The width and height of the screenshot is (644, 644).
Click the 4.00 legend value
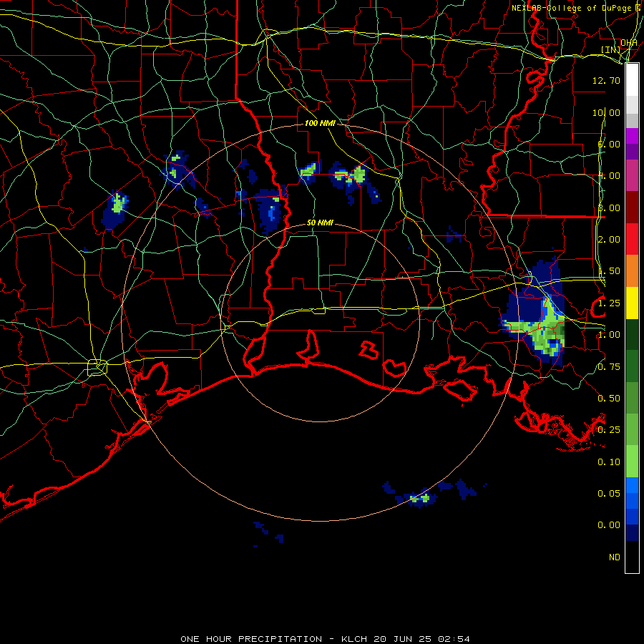pos(608,176)
